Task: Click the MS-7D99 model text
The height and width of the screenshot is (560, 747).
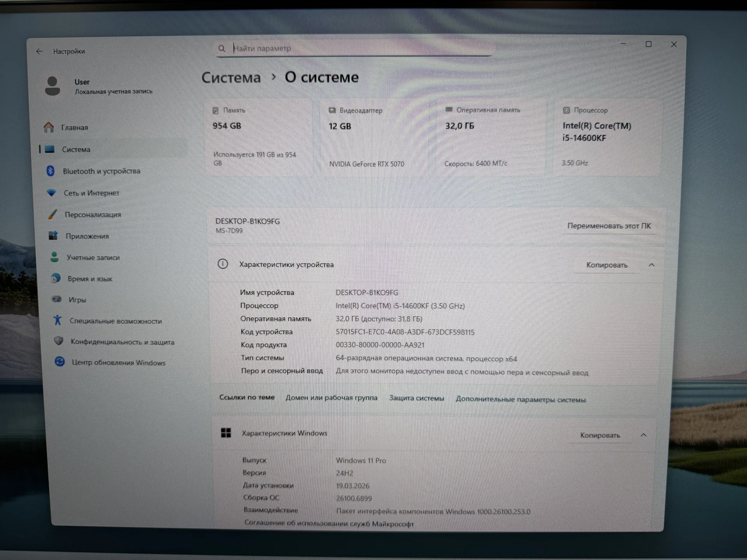Action: click(x=229, y=231)
